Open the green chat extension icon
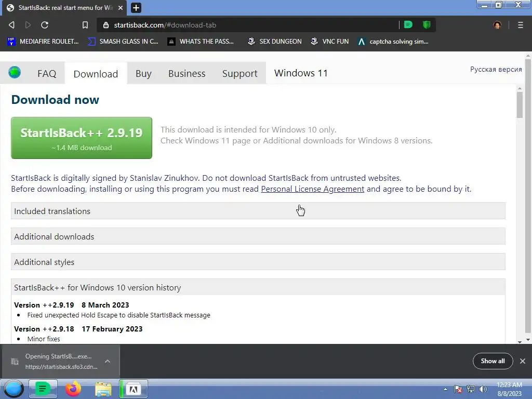The height and width of the screenshot is (399, 532). click(408, 24)
